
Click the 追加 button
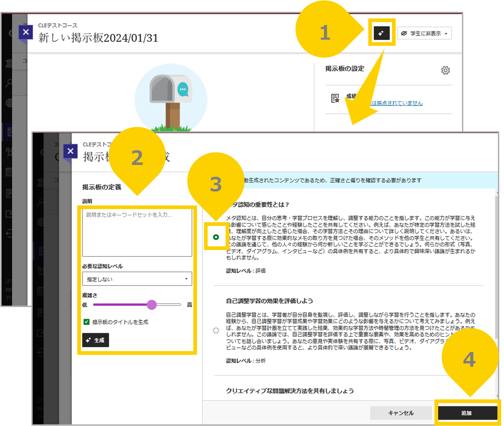click(467, 413)
